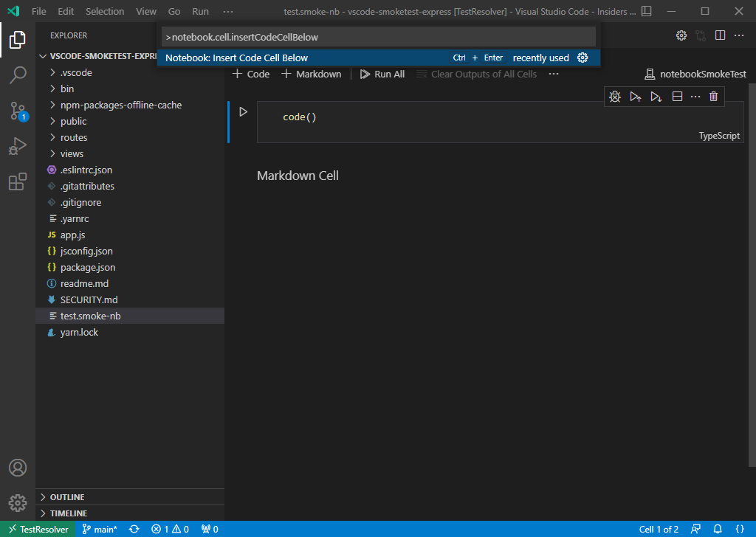Split the editor right

(x=720, y=35)
